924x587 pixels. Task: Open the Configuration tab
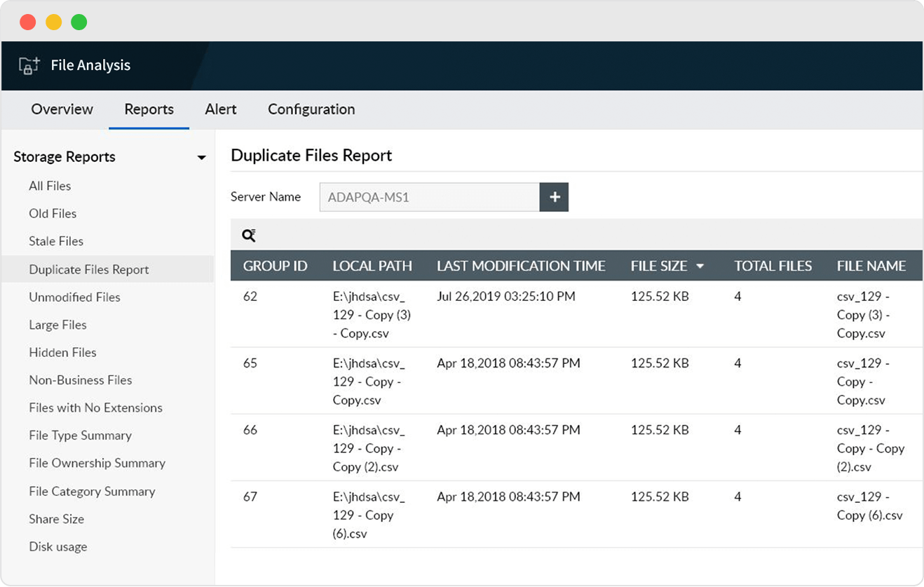pyautogui.click(x=311, y=109)
